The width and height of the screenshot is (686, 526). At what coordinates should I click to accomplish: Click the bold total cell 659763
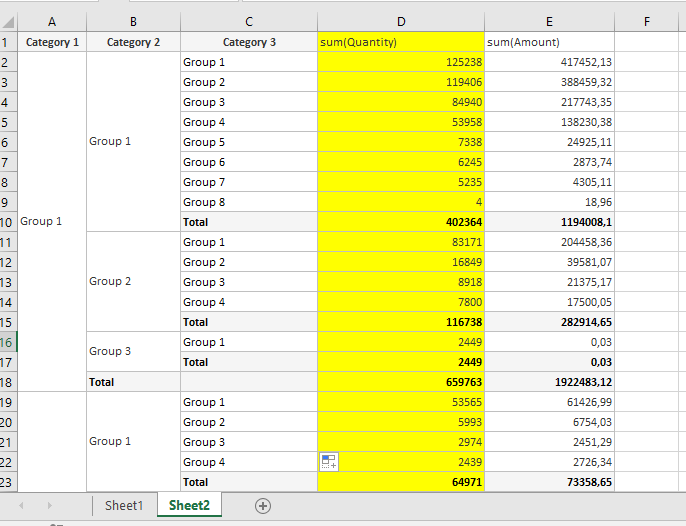(x=400, y=382)
